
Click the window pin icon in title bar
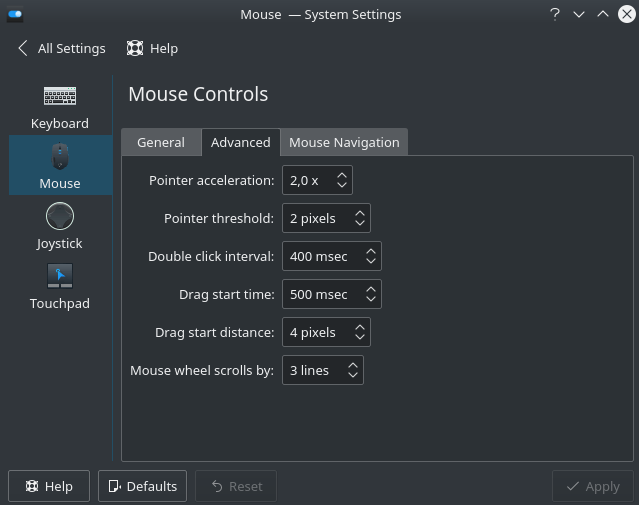click(x=15, y=15)
